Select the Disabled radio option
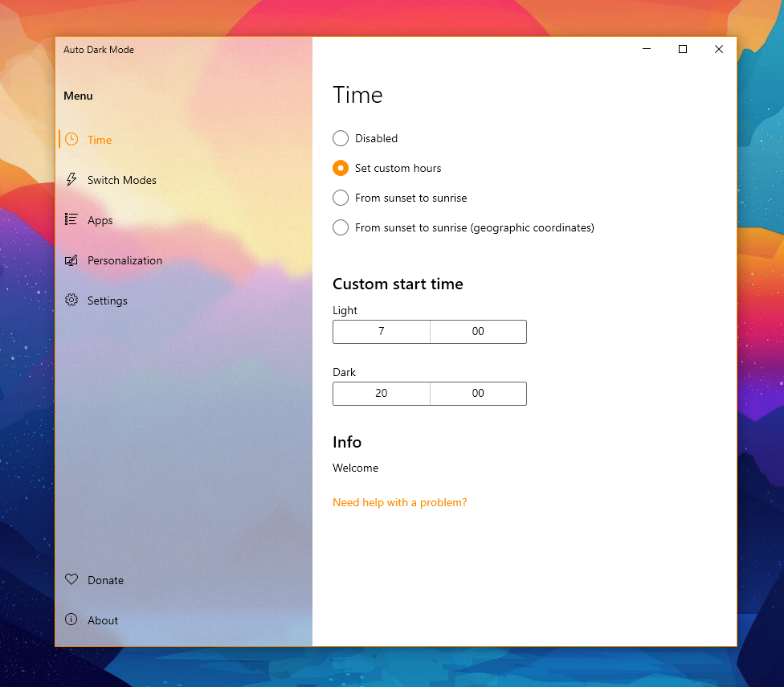The width and height of the screenshot is (784, 687). [x=341, y=138]
